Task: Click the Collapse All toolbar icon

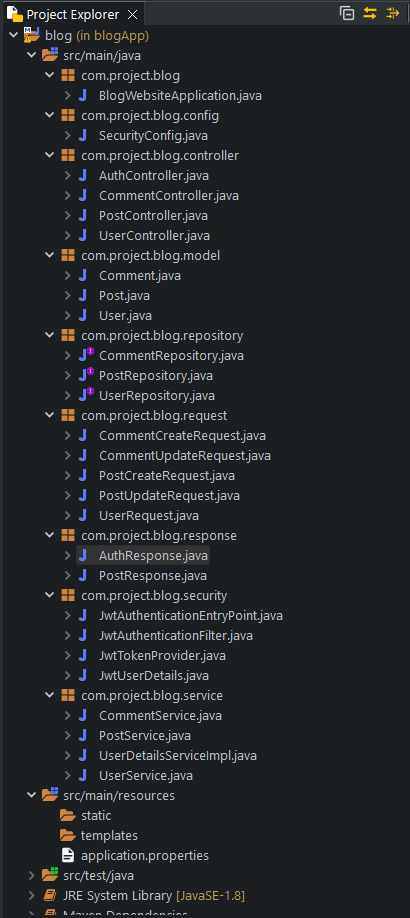Action: tap(347, 13)
